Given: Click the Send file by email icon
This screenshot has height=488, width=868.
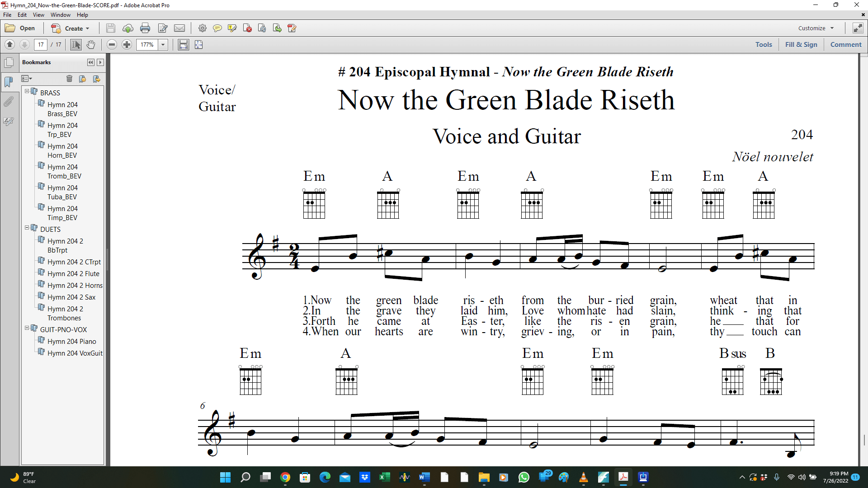Looking at the screenshot, I should [x=179, y=28].
